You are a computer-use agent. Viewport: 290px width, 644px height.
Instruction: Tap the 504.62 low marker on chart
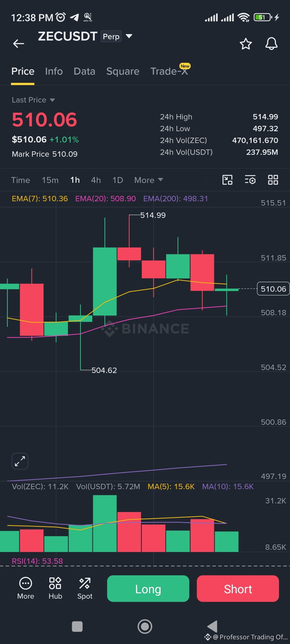click(x=104, y=370)
